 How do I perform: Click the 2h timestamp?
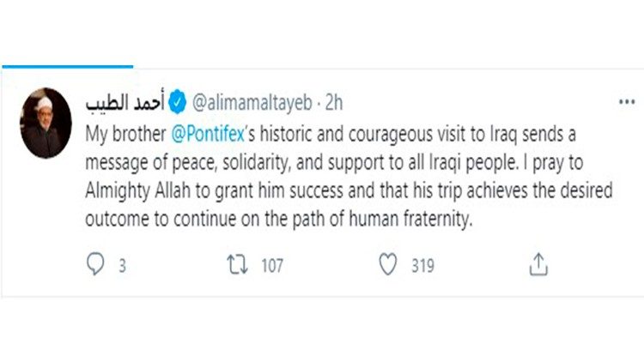click(x=332, y=105)
